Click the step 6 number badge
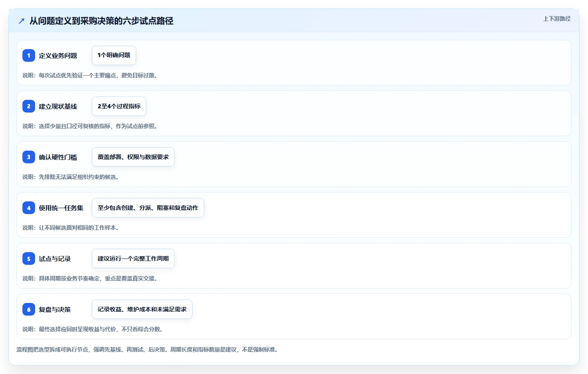The height and width of the screenshot is (374, 588). (x=29, y=309)
